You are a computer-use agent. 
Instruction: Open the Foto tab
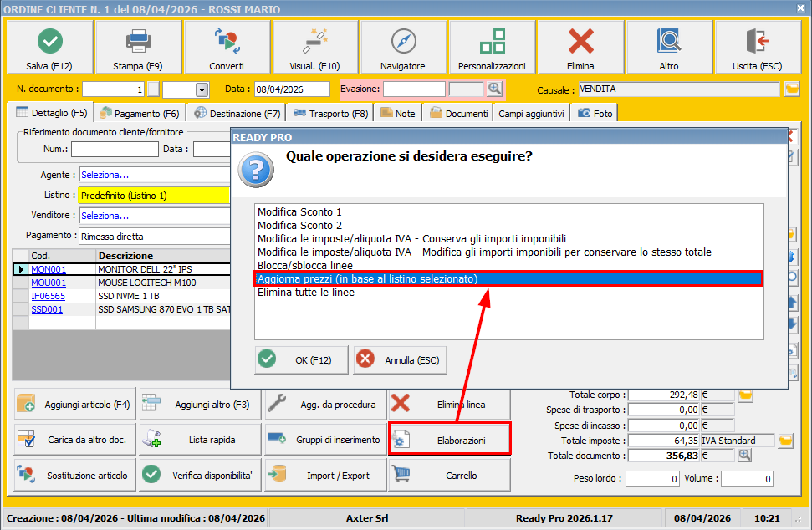coord(595,114)
